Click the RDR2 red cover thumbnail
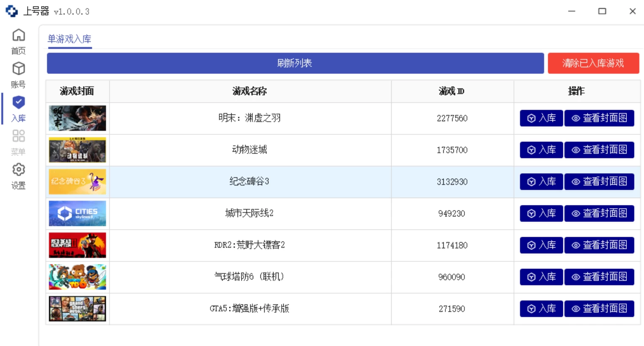 pyautogui.click(x=77, y=245)
